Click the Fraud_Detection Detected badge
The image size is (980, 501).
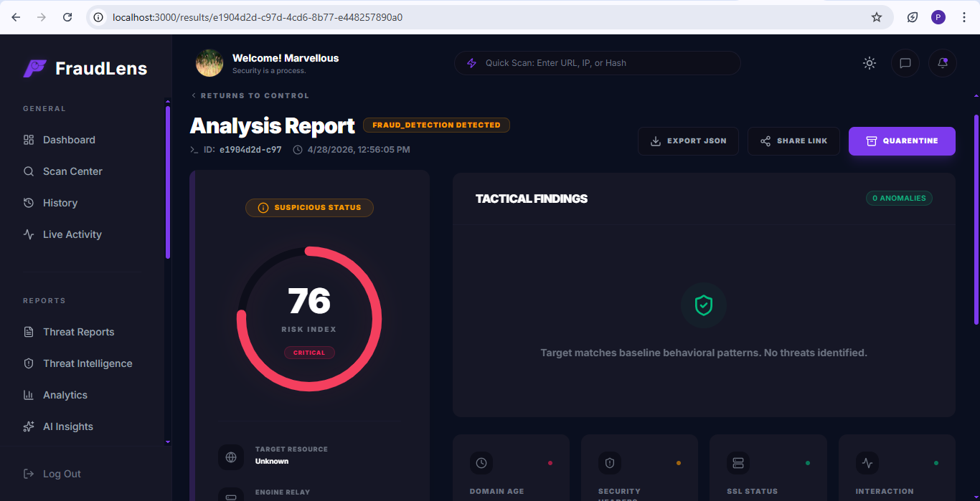436,125
